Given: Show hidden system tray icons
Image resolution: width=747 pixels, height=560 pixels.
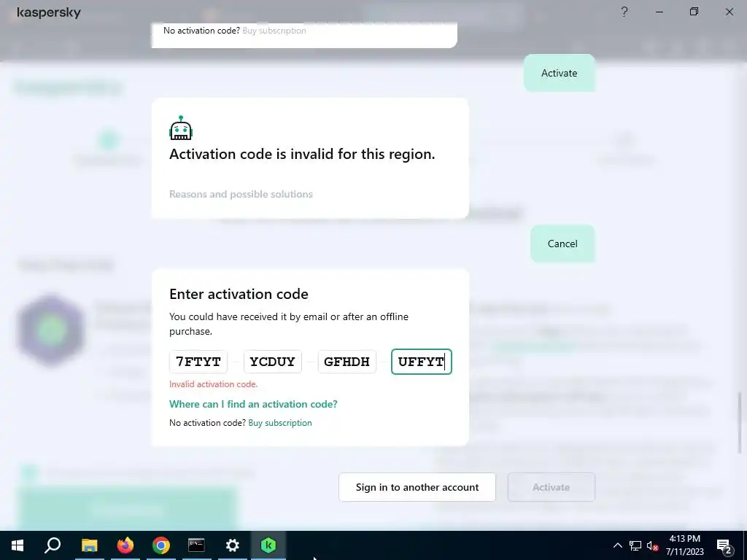Looking at the screenshot, I should (x=617, y=545).
